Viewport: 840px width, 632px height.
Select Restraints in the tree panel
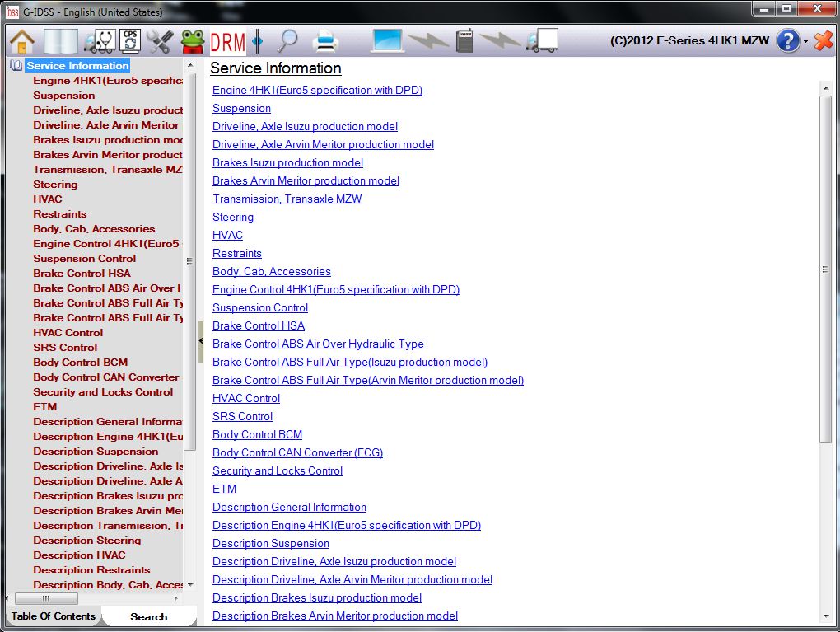click(x=59, y=214)
